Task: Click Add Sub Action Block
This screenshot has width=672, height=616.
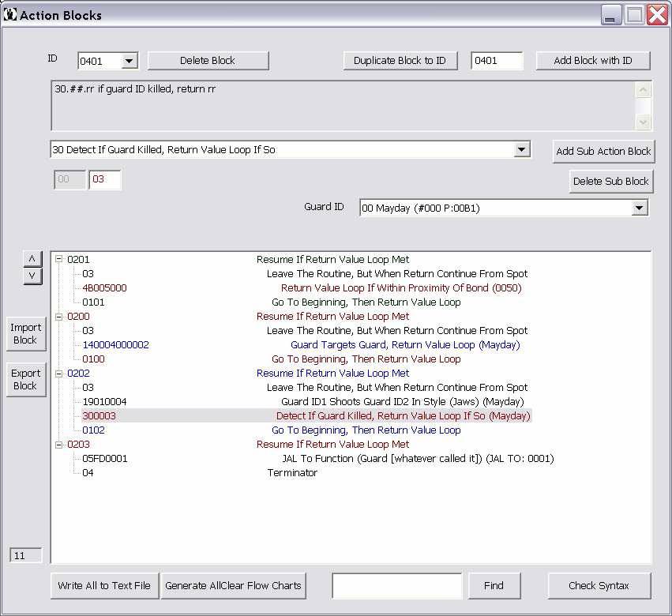Action: pyautogui.click(x=603, y=152)
